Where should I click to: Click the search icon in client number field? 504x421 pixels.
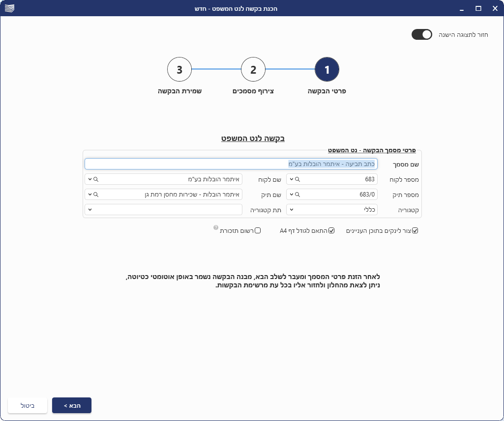[x=297, y=179]
